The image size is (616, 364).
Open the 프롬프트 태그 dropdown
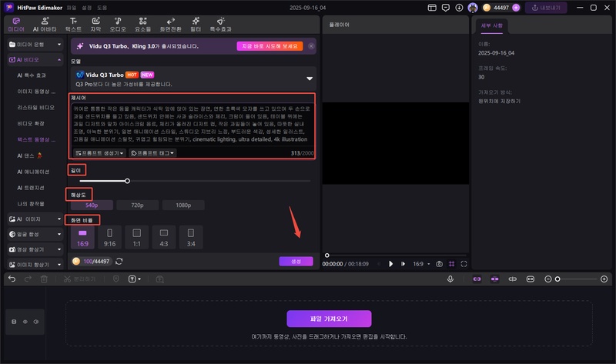pos(152,152)
